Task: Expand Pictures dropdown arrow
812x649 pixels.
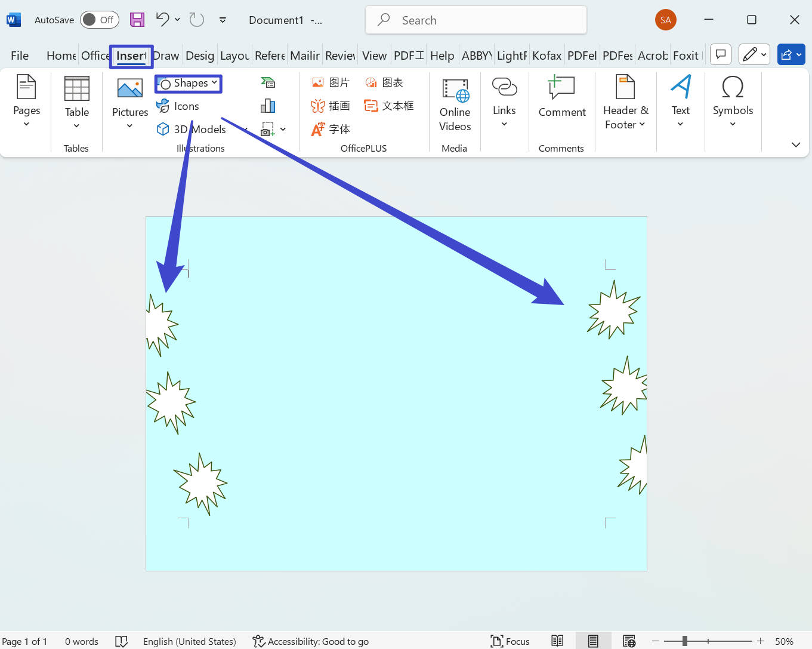Action: (x=129, y=126)
